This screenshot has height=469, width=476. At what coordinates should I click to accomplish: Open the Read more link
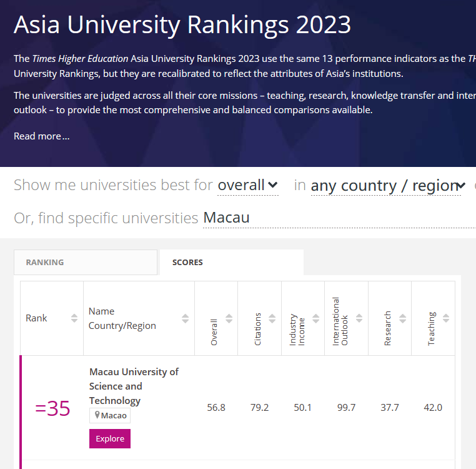click(x=42, y=136)
